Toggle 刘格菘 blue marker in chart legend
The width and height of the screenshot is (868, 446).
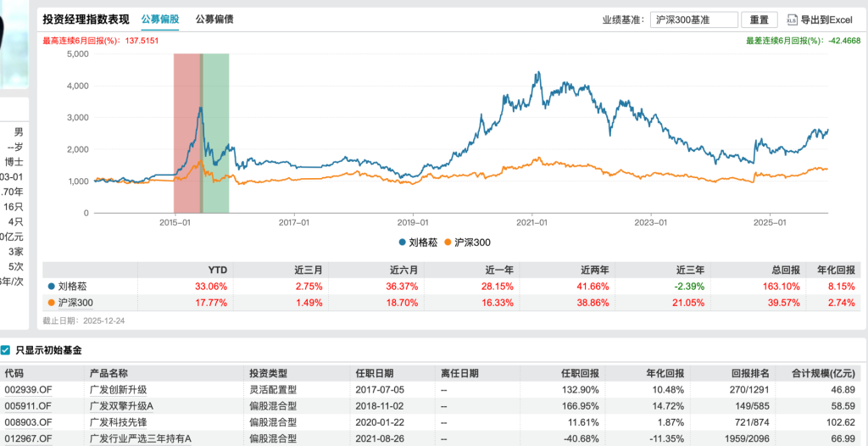tap(402, 243)
